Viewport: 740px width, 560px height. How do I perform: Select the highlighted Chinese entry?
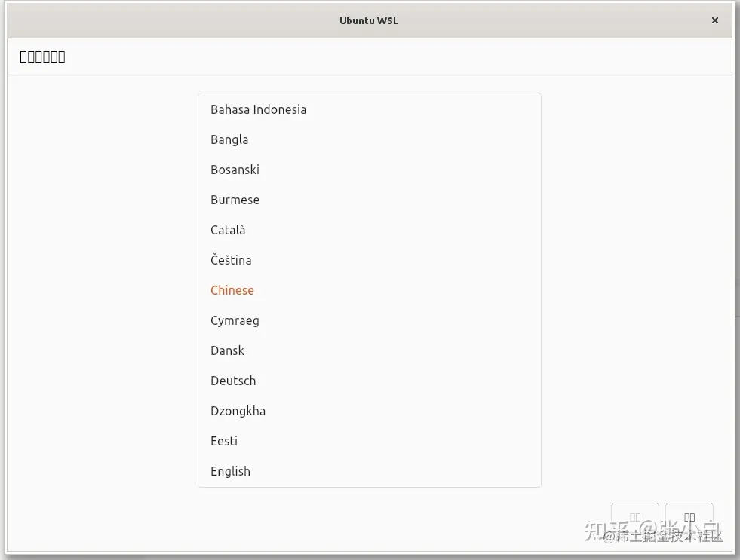coord(369,290)
